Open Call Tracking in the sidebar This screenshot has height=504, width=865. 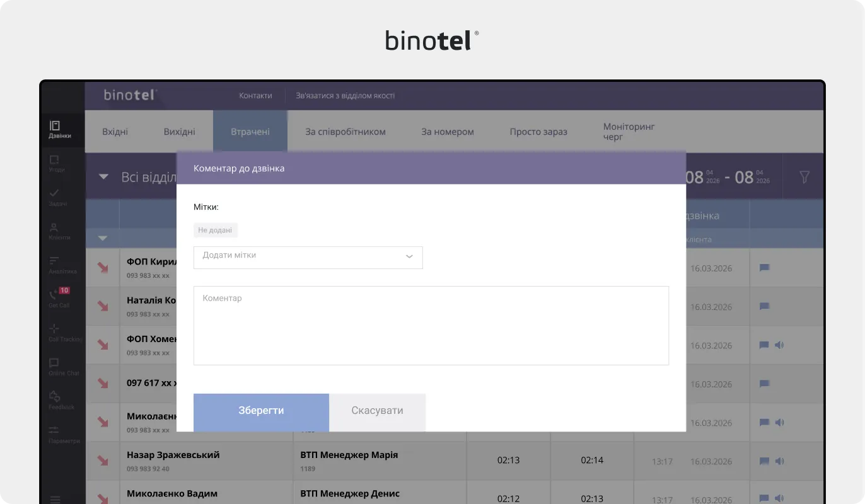(65, 333)
